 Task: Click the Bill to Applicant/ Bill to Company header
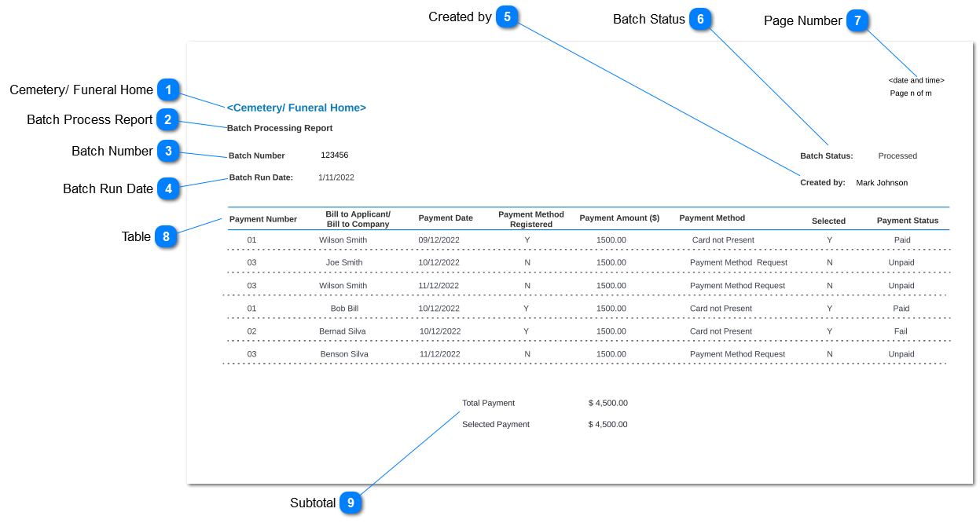(358, 219)
